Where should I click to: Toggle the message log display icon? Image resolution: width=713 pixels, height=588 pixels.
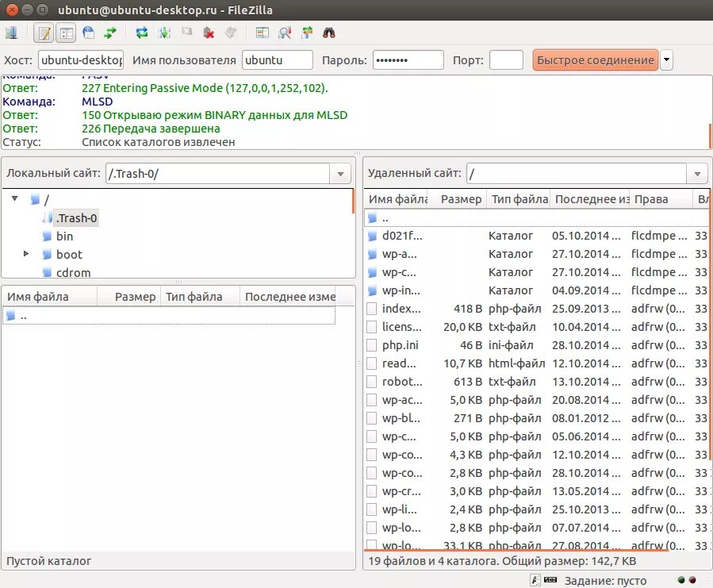pos(44,33)
